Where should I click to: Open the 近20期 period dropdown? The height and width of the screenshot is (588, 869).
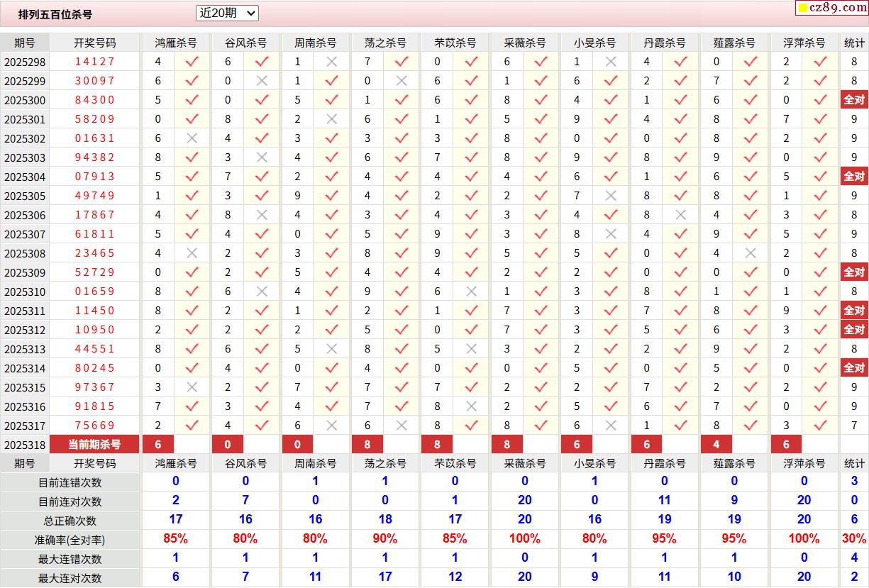tap(227, 13)
